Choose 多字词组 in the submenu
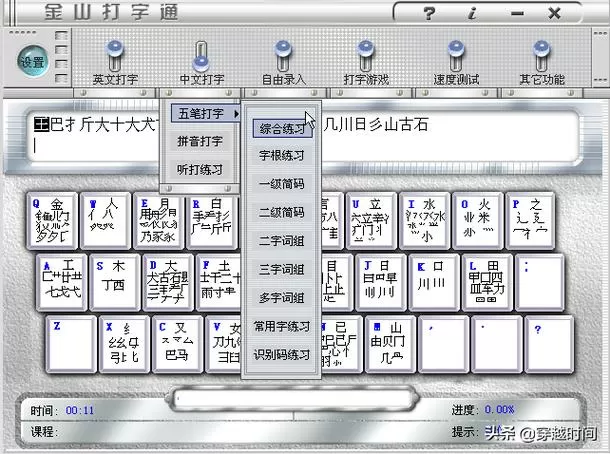This screenshot has width=610, height=454. pos(282,298)
